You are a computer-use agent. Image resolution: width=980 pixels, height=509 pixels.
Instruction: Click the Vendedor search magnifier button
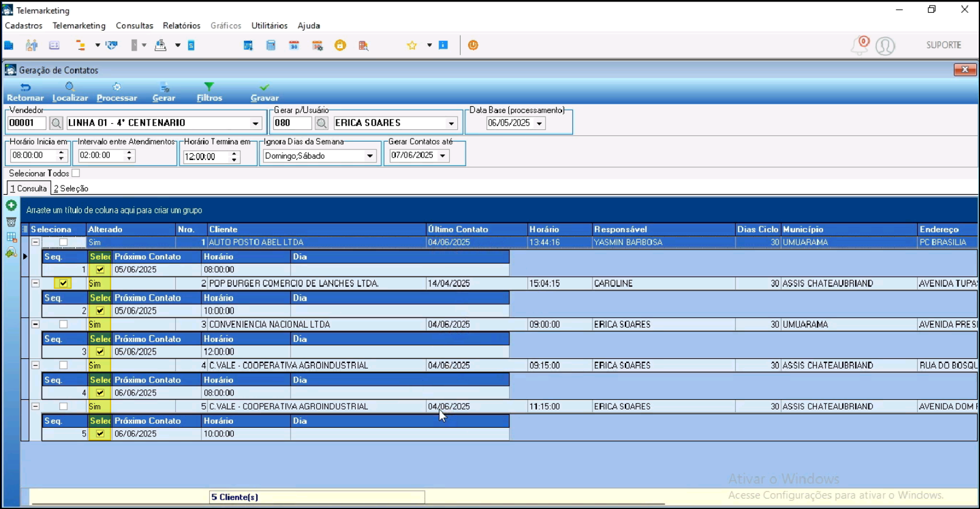(56, 123)
